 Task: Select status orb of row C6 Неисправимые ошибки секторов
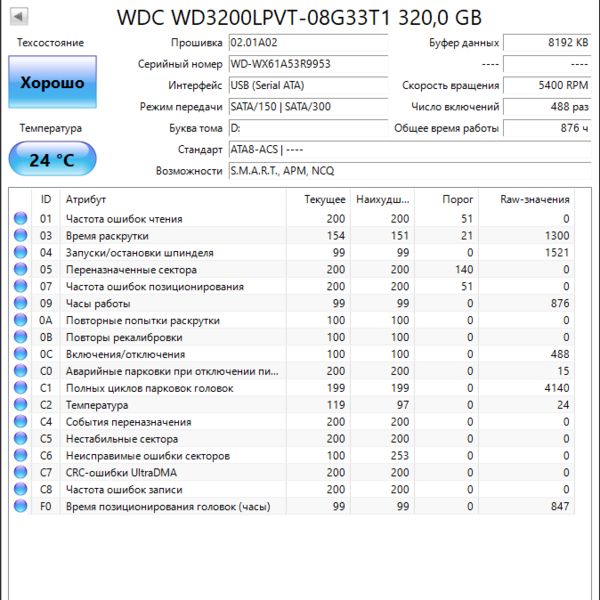(21, 455)
